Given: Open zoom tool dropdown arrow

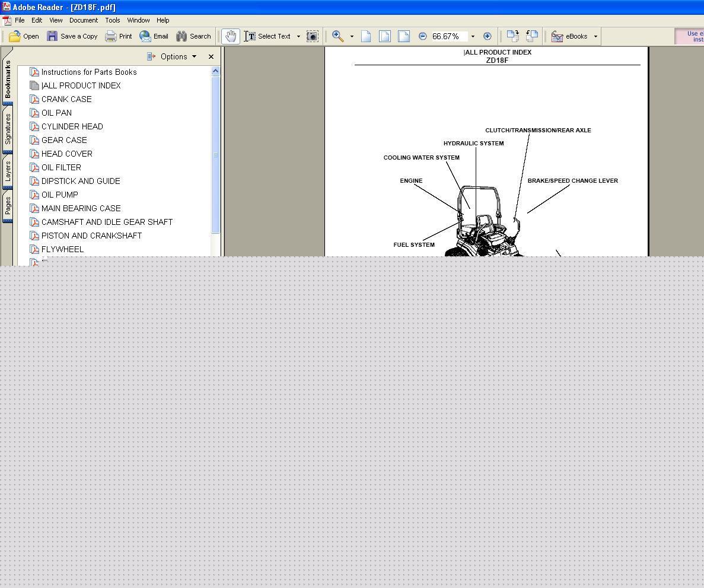Looking at the screenshot, I should pyautogui.click(x=352, y=36).
